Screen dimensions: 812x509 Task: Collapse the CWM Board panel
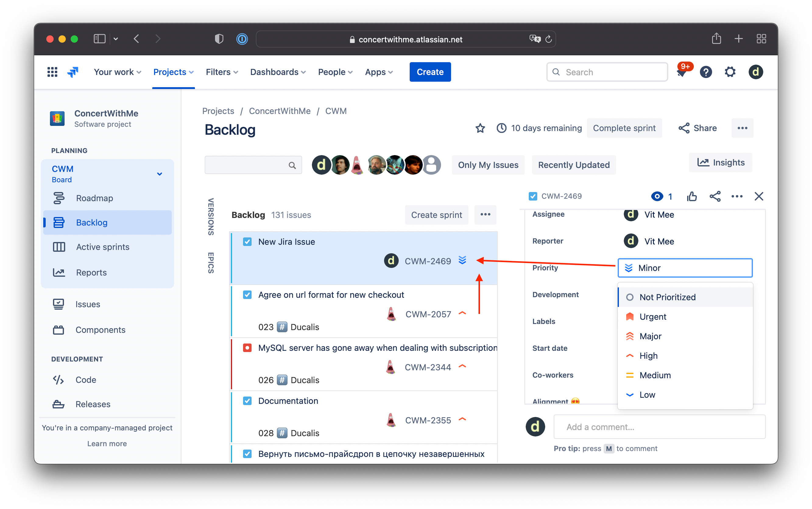tap(159, 174)
